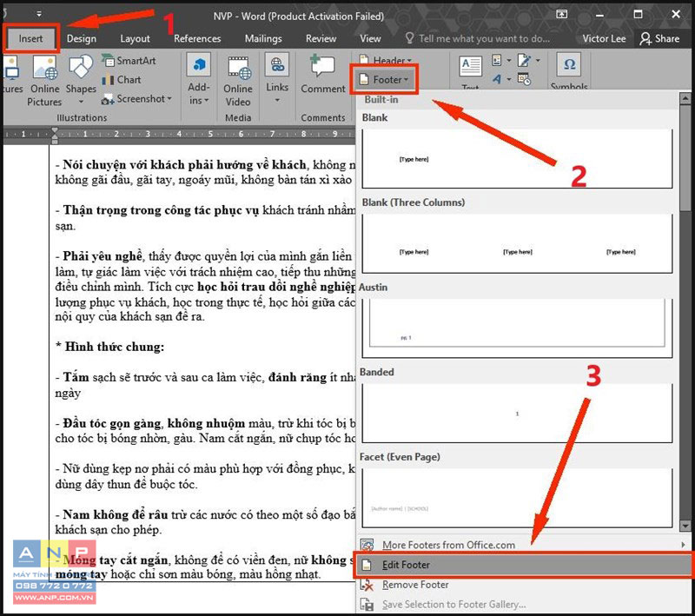This screenshot has height=616, width=695.
Task: Click the text "Phải yêu nghề"
Action: pos(103,256)
